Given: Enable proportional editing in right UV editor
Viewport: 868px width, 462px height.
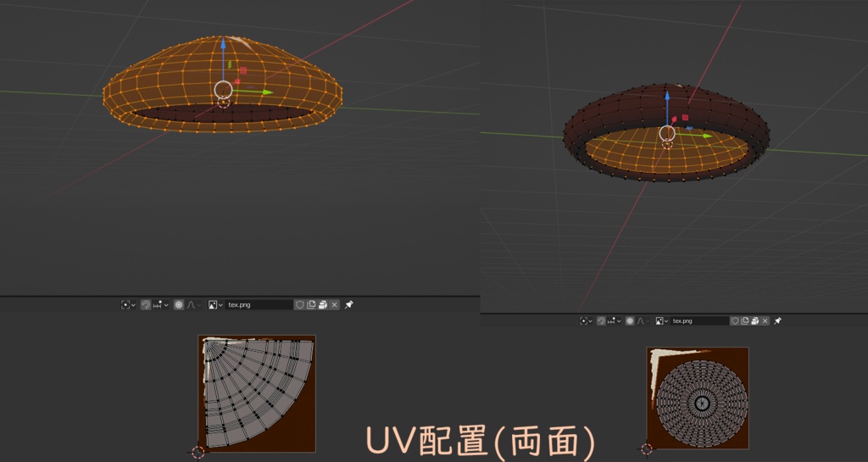Looking at the screenshot, I should pyautogui.click(x=630, y=321).
